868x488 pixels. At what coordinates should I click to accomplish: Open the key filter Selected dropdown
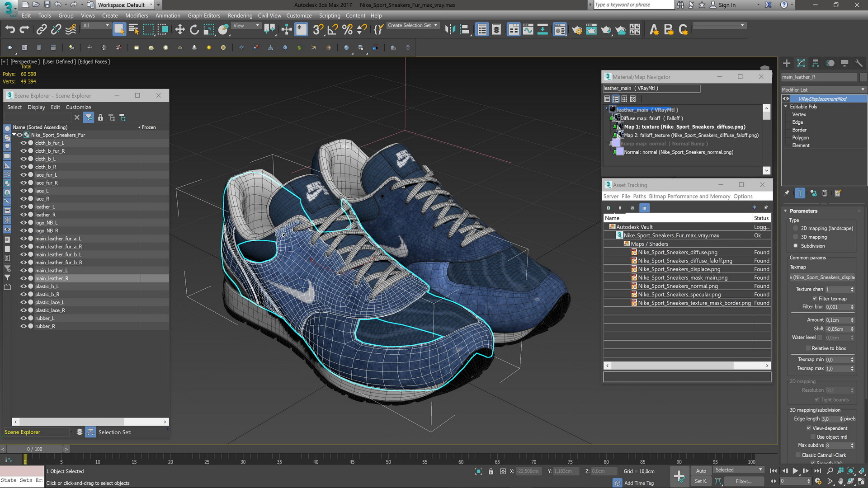[739, 470]
